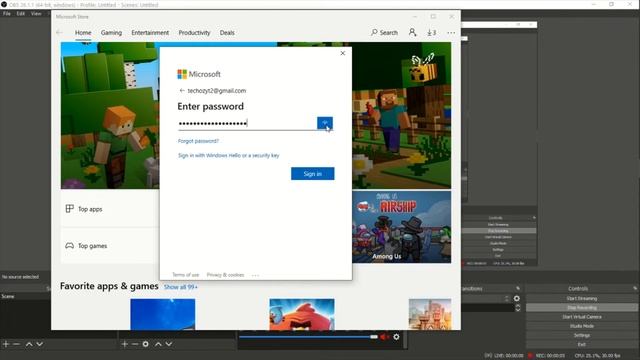Viewport: 640px width, 360px height.
Task: Click Start Virtual Camera button
Action: [x=582, y=317]
